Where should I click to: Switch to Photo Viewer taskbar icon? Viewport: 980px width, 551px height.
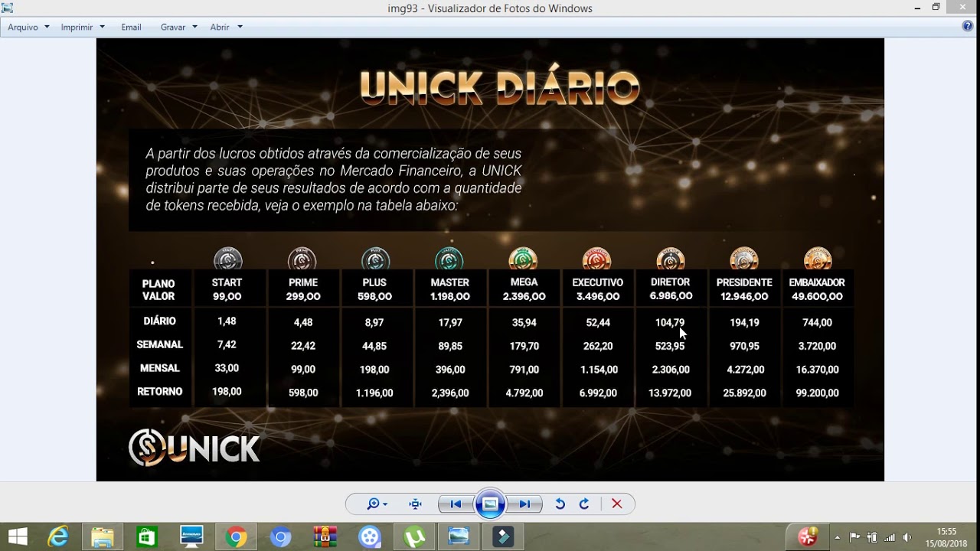point(459,536)
